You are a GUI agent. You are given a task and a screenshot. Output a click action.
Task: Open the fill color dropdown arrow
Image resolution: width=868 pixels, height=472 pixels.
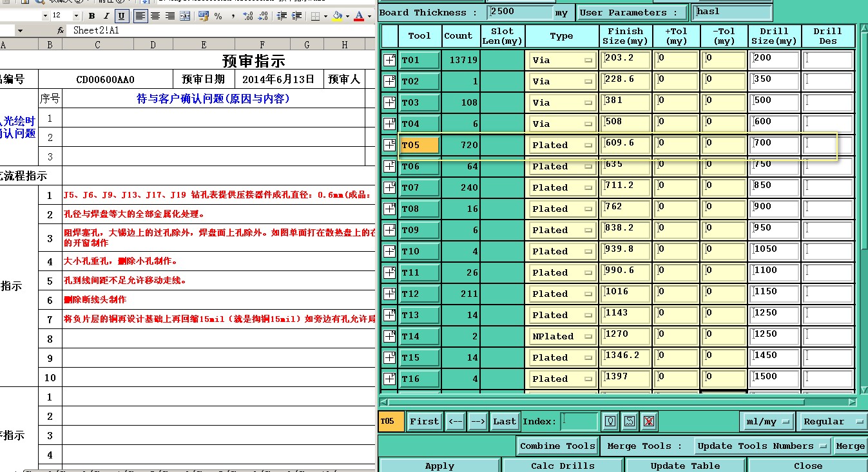pyautogui.click(x=347, y=16)
